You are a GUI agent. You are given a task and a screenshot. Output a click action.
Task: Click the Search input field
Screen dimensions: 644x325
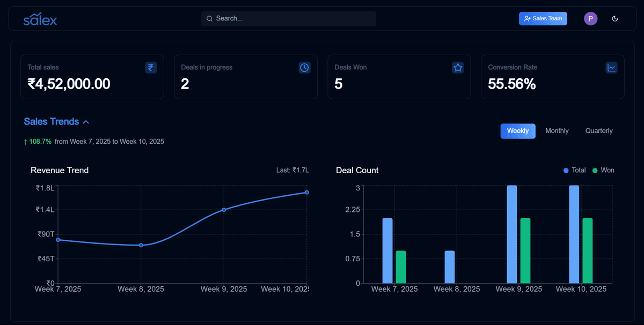(x=288, y=18)
